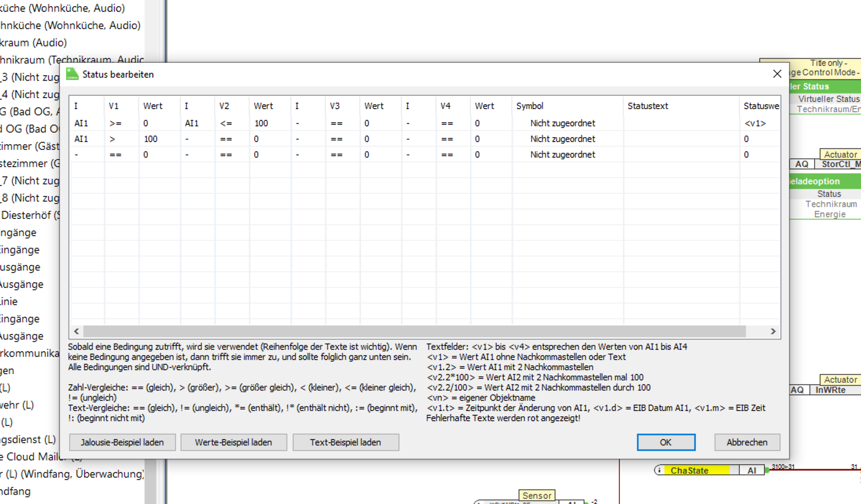Select the Diesterhöf tree entry
The height and width of the screenshot is (504, 861).
[30, 215]
